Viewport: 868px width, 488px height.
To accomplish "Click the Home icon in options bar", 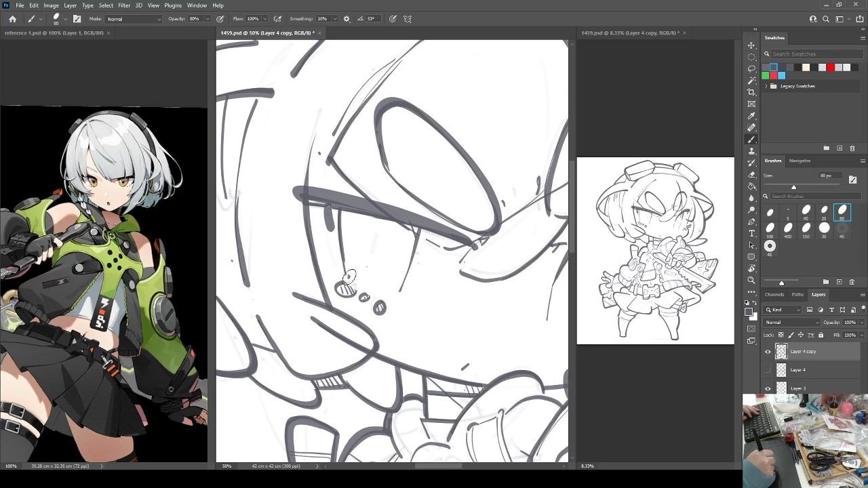I will click(x=12, y=19).
